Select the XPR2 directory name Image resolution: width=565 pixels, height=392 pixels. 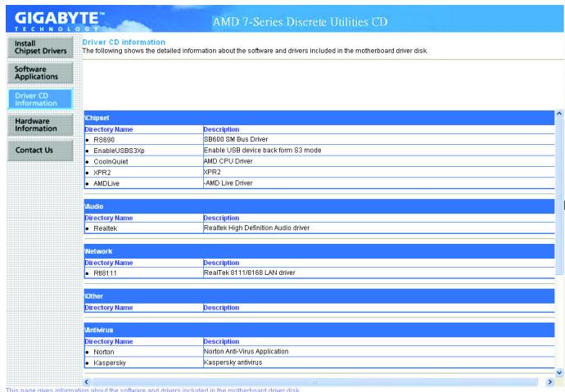click(x=102, y=173)
